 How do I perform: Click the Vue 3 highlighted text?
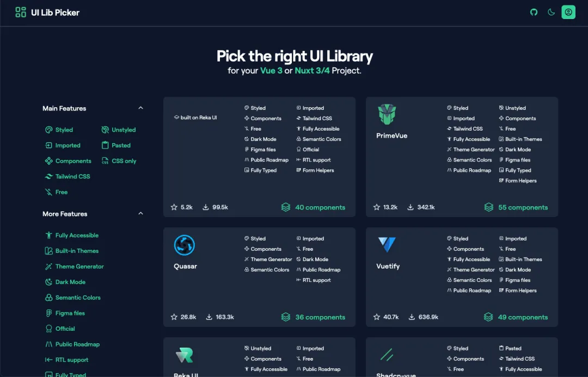coord(271,71)
